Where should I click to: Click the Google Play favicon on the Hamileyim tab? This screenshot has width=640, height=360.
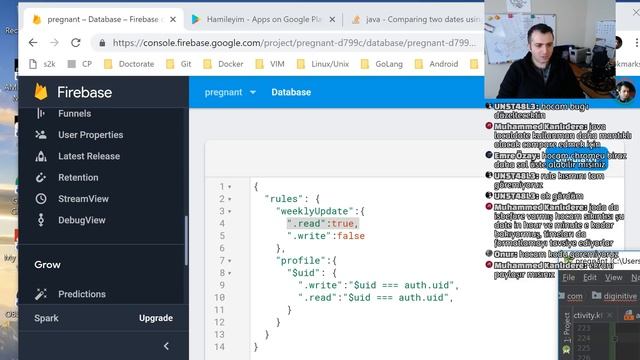(196, 19)
